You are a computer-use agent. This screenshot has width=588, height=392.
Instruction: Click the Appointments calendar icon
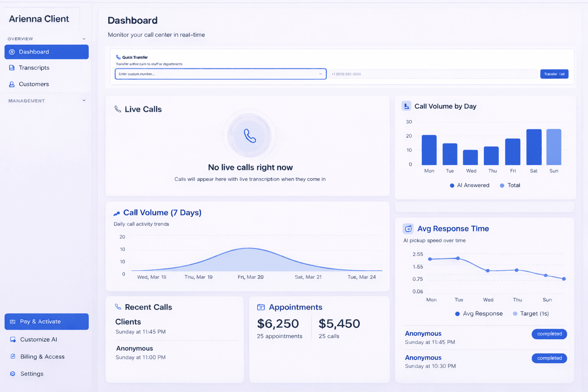[261, 307]
